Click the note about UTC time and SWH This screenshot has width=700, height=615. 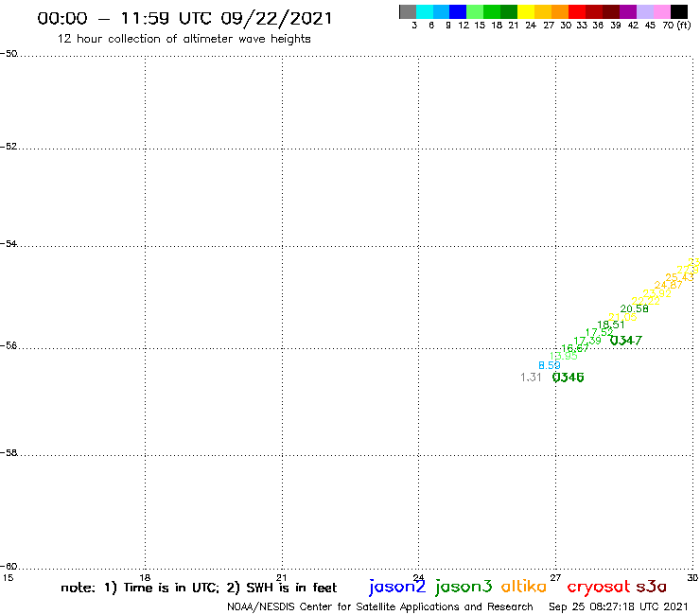pyautogui.click(x=199, y=588)
